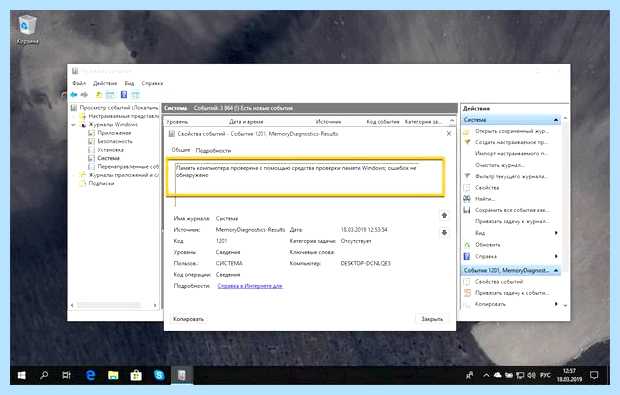Click the blue Help toolbar icon

[124, 95]
